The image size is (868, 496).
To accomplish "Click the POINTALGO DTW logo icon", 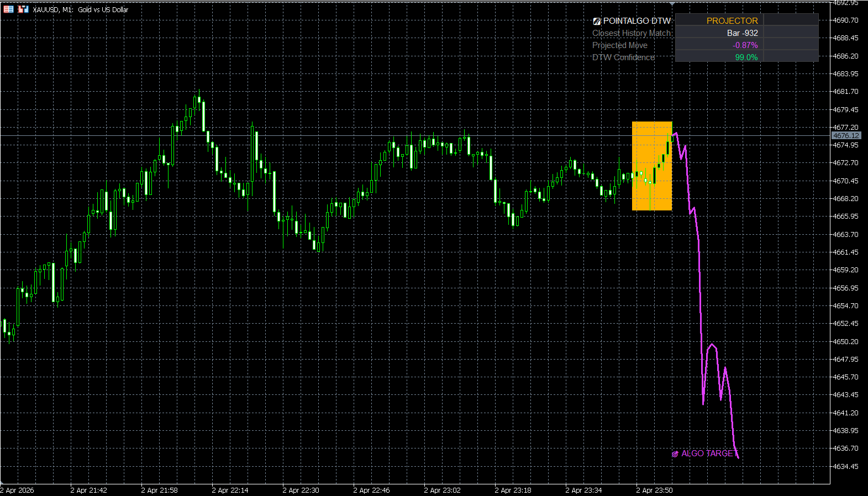I will click(x=597, y=21).
